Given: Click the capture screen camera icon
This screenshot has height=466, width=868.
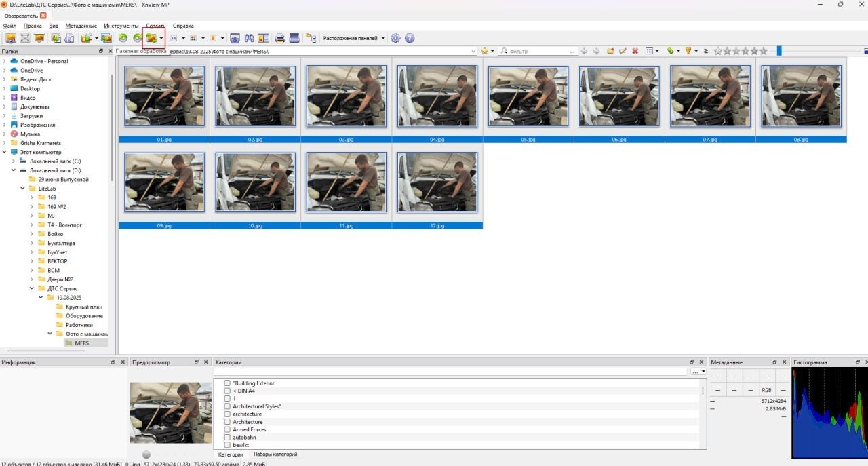Looking at the screenshot, I should point(235,38).
